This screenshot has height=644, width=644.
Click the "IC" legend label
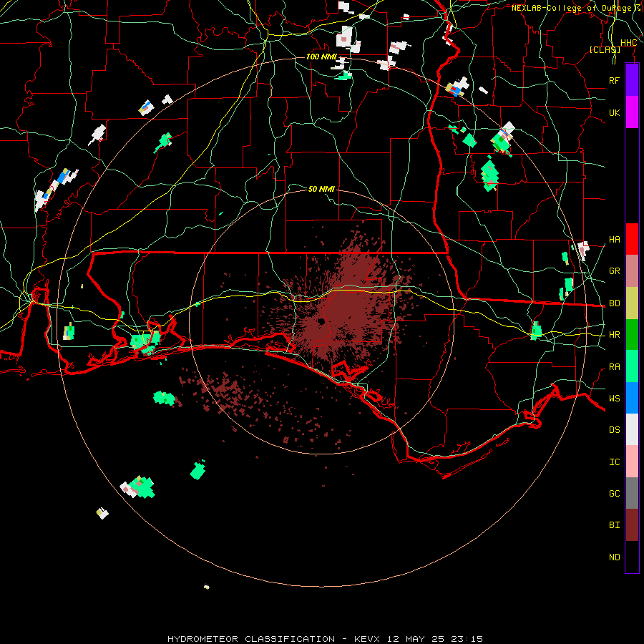(614, 462)
